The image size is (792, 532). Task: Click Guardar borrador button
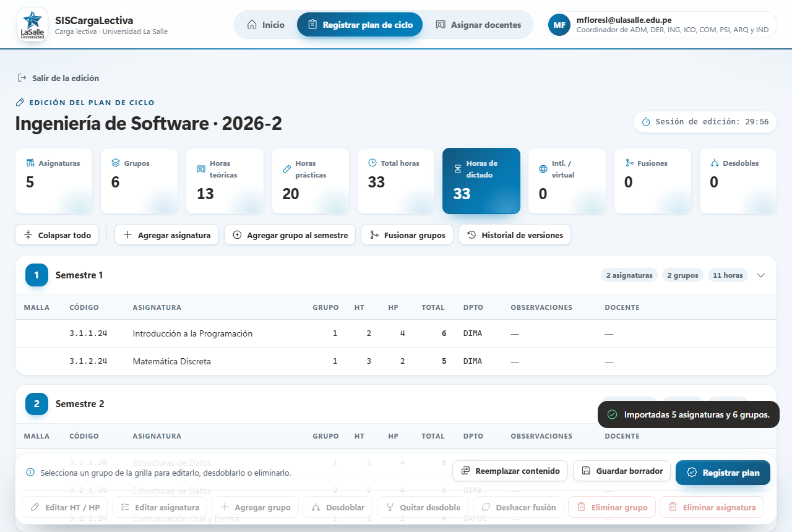click(622, 471)
